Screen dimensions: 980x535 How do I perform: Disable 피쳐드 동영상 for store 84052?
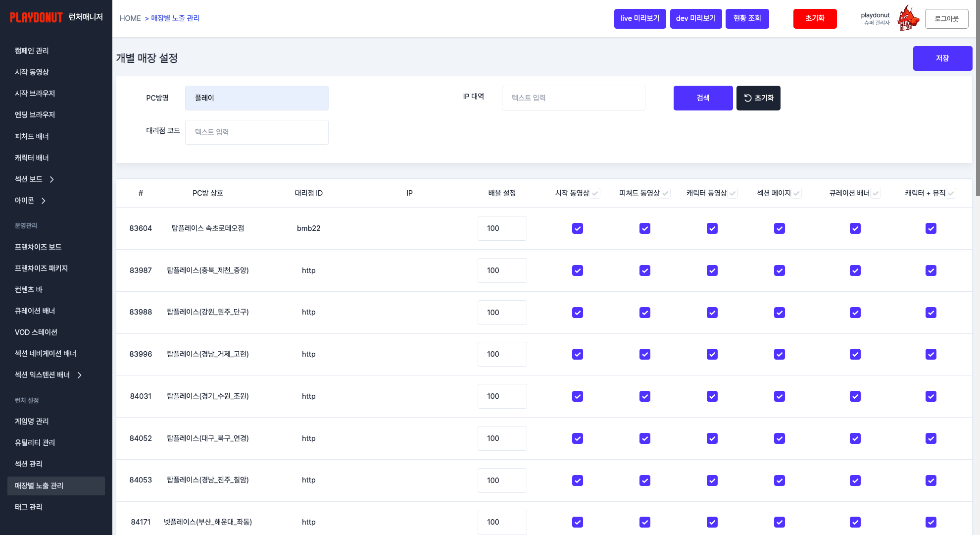644,438
